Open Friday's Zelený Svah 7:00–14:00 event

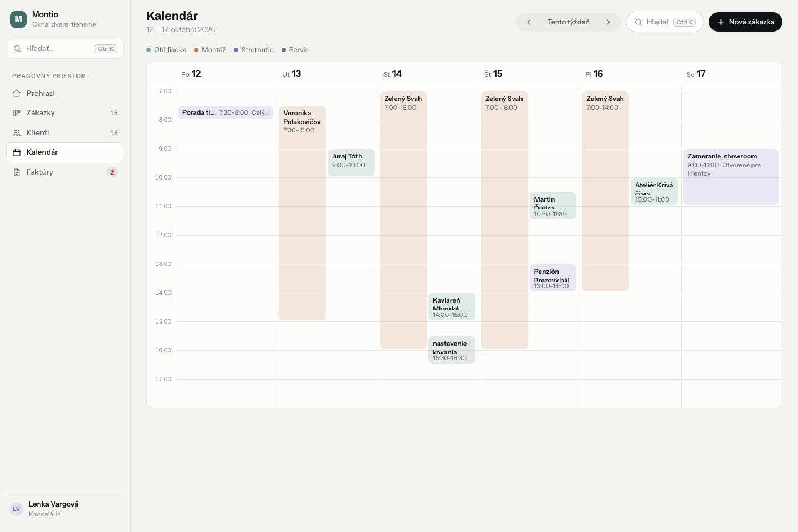click(605, 191)
